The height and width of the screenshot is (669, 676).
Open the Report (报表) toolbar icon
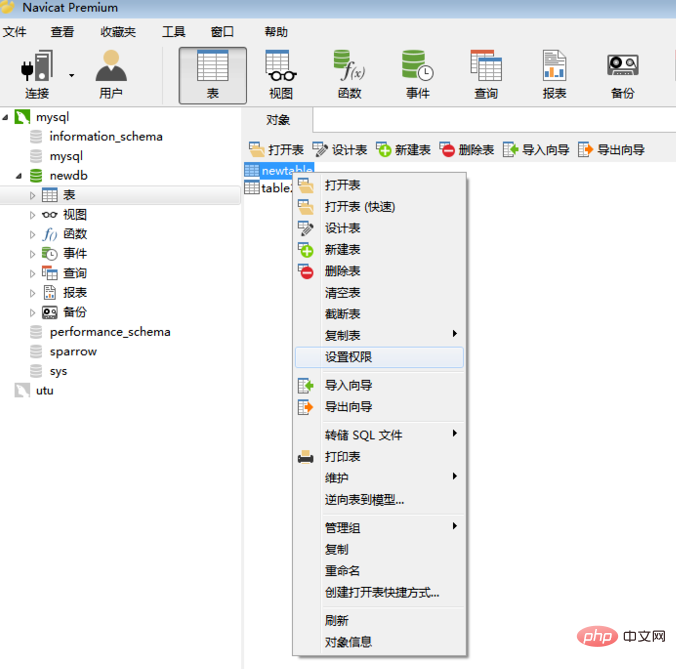[554, 75]
